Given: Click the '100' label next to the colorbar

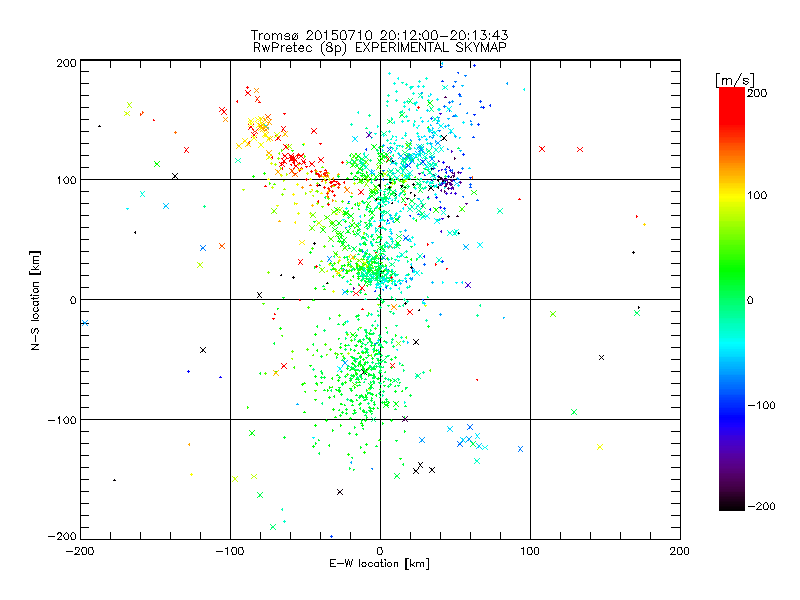Looking at the screenshot, I should 757,195.
